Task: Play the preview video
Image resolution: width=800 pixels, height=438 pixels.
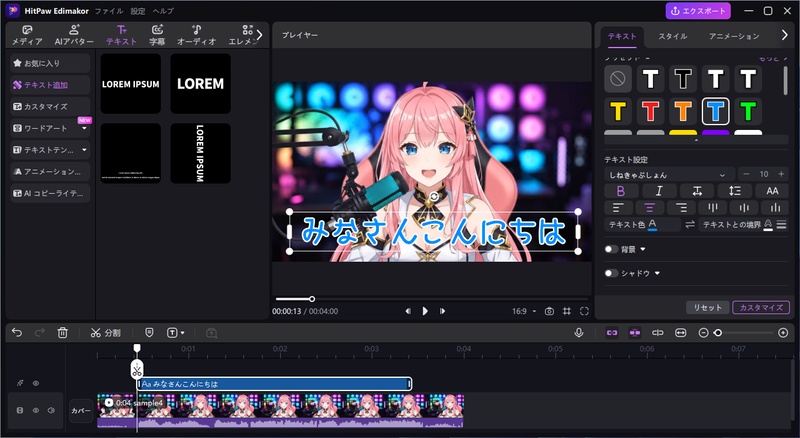Action: pyautogui.click(x=425, y=311)
